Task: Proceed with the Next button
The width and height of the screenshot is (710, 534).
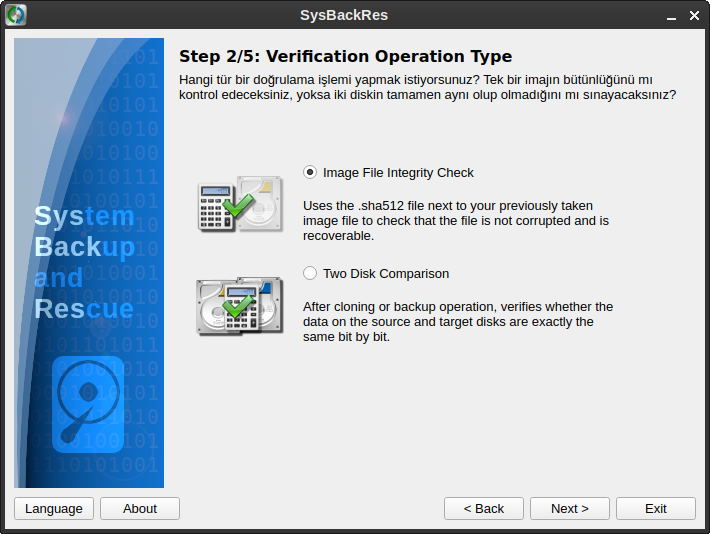Action: (x=570, y=508)
